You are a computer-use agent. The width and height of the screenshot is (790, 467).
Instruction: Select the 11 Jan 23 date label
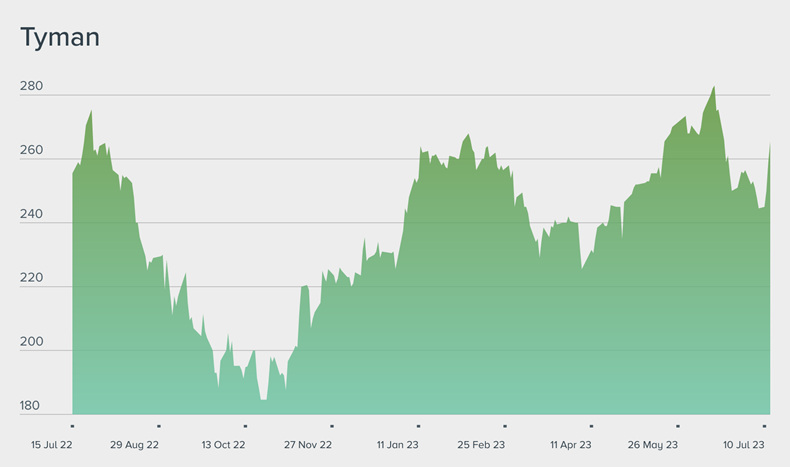397,444
